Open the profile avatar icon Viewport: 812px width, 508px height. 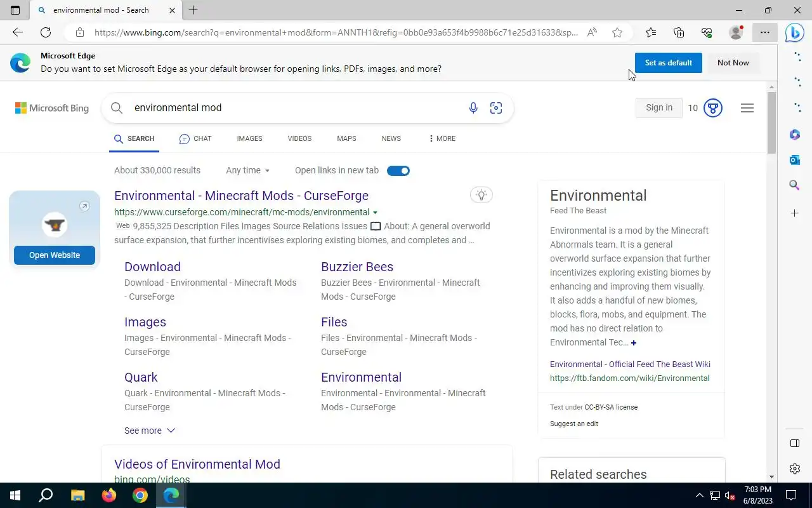click(736, 32)
